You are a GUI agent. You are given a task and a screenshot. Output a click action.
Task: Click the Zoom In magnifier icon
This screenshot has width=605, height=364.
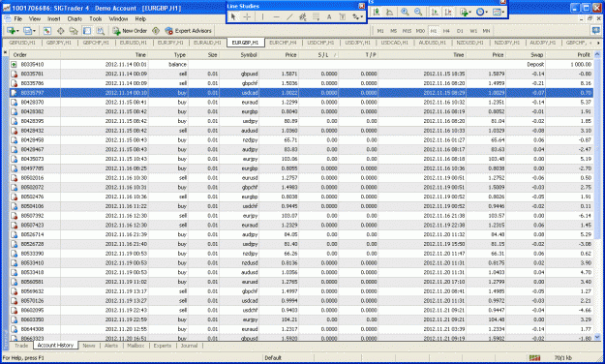(405, 12)
